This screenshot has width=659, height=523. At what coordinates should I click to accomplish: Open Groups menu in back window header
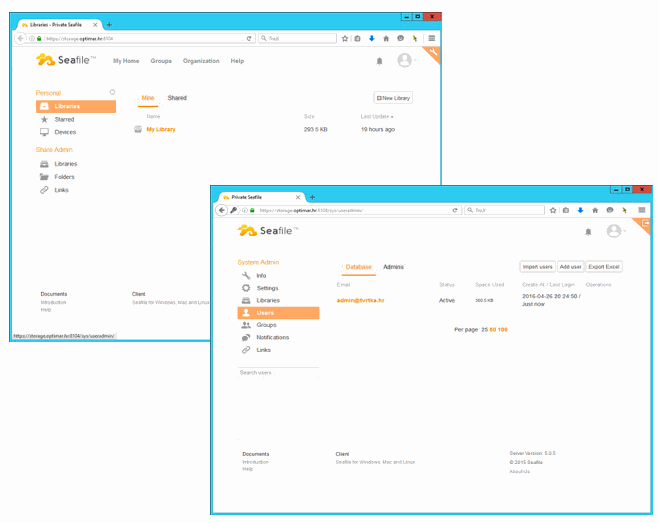(161, 61)
